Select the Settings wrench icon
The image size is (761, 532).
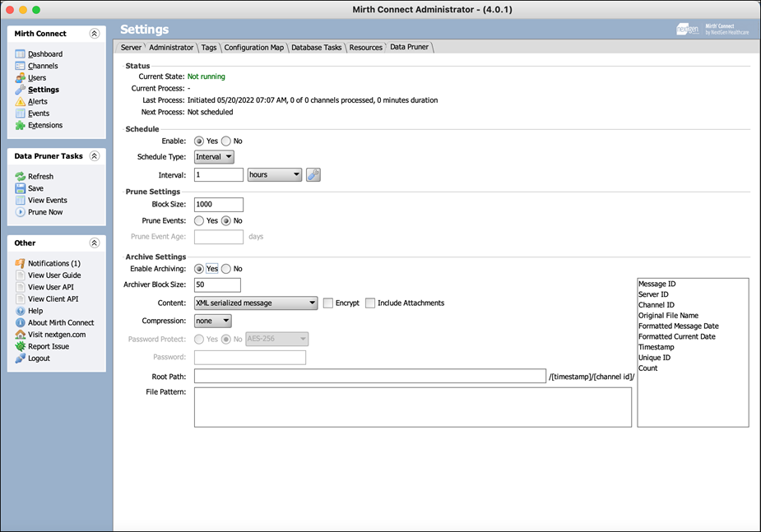click(20, 90)
